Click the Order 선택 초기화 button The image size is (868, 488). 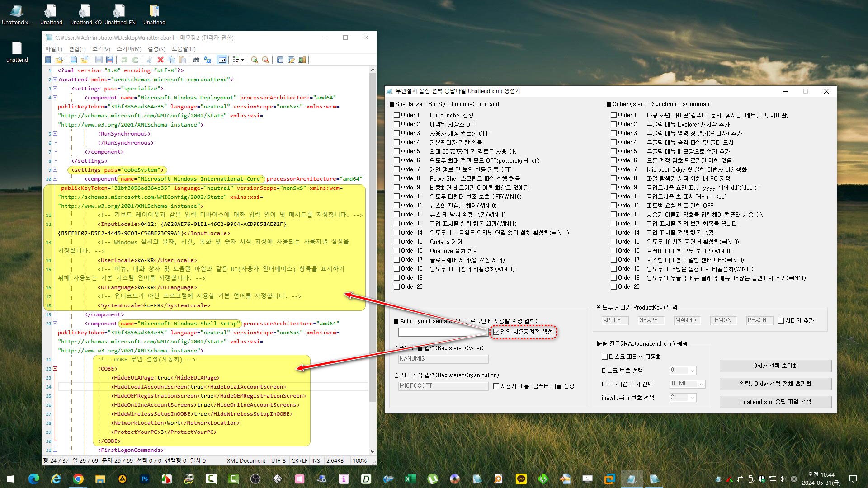(775, 366)
